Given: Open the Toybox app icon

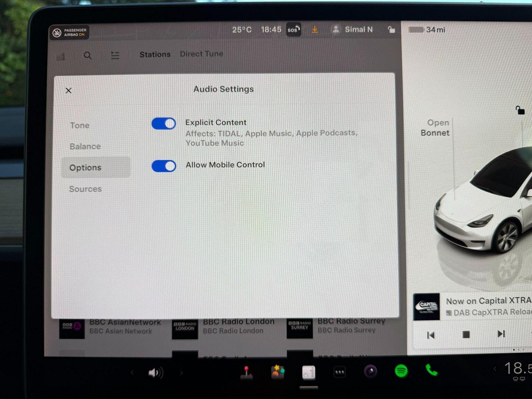Looking at the screenshot, I should [277, 372].
